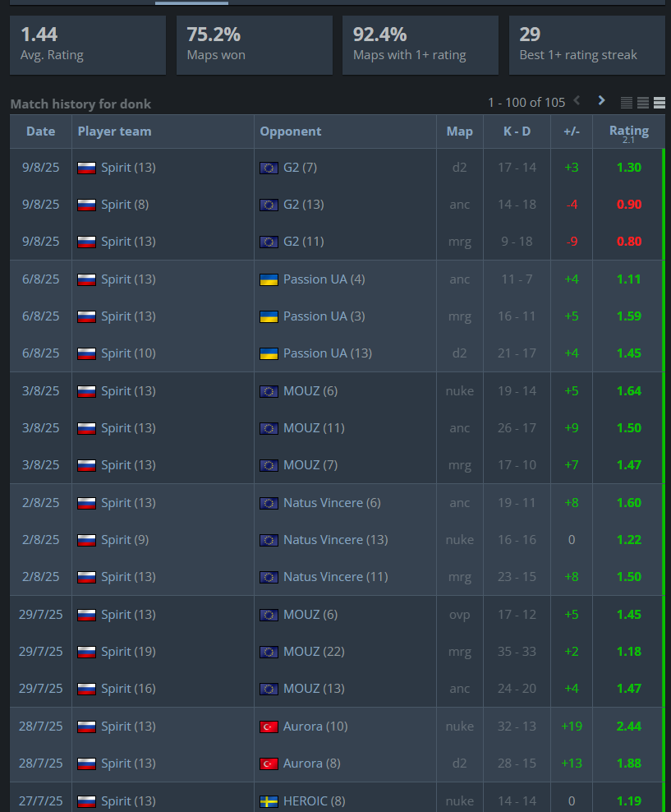Click the Turkish flag beside Aurora (8)
Screen dimensions: 671x812
[x=269, y=764]
